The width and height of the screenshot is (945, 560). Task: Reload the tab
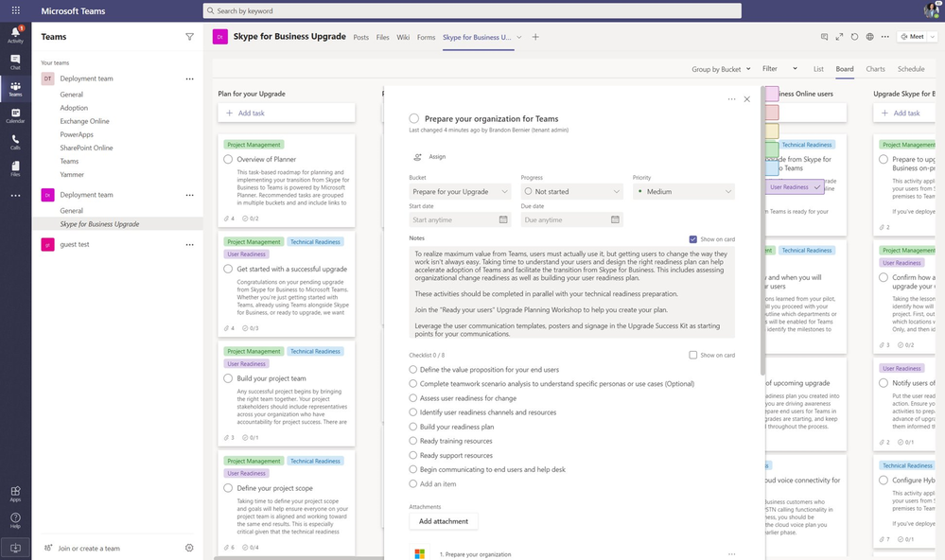(x=854, y=37)
